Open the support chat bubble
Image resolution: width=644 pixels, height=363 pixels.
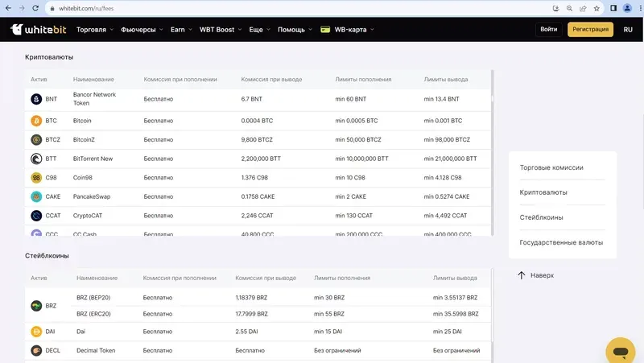620,352
